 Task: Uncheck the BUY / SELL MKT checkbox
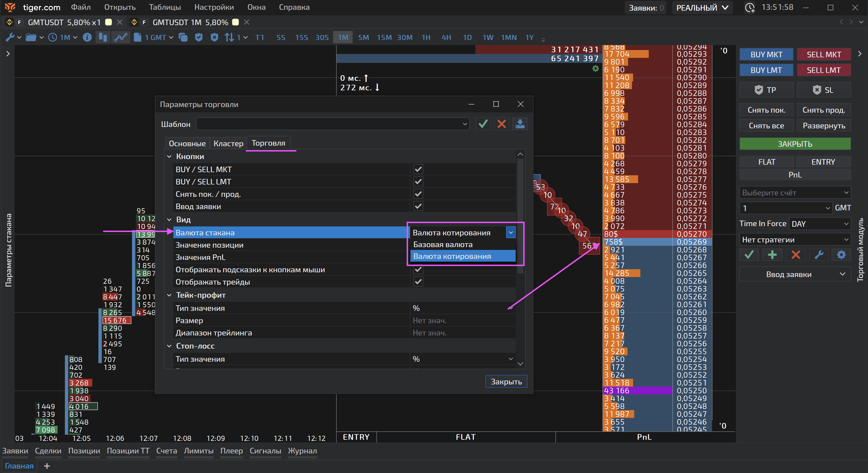pyautogui.click(x=418, y=169)
